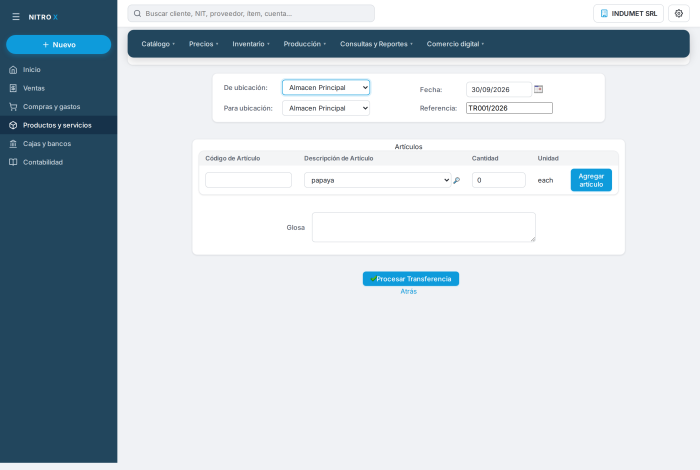Click the Inicio home icon
Screen dimensions: 700x470
coord(13,70)
